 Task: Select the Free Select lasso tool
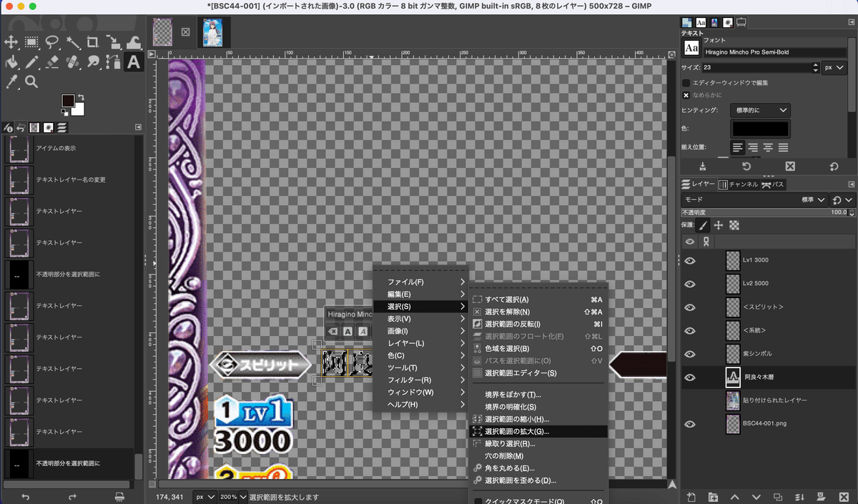[52, 42]
